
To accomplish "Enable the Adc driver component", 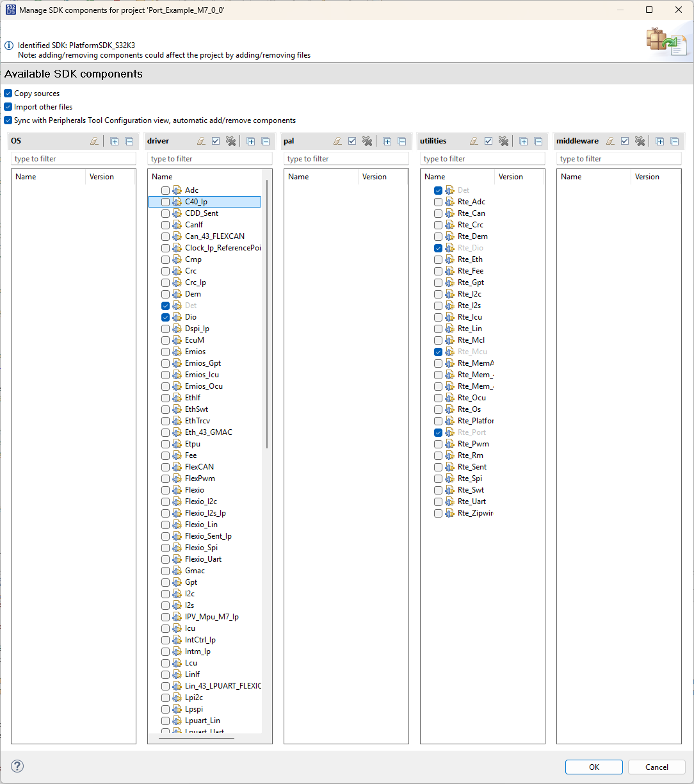I will 165,190.
